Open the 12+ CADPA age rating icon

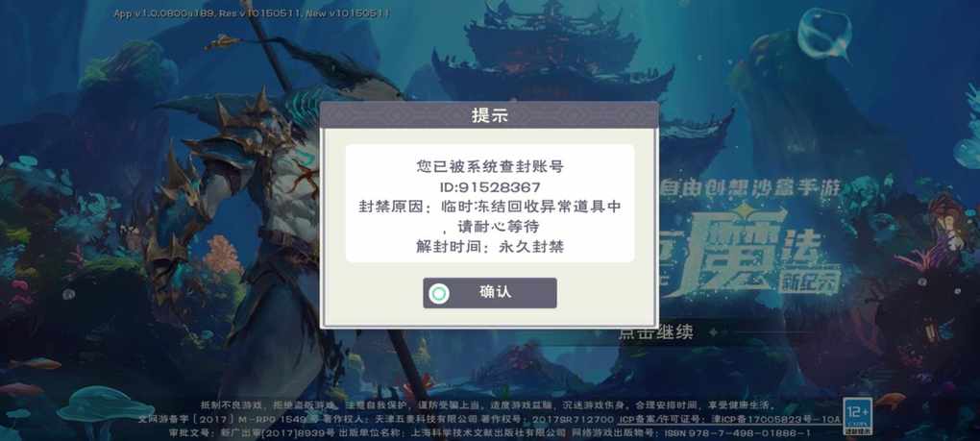[857, 417]
